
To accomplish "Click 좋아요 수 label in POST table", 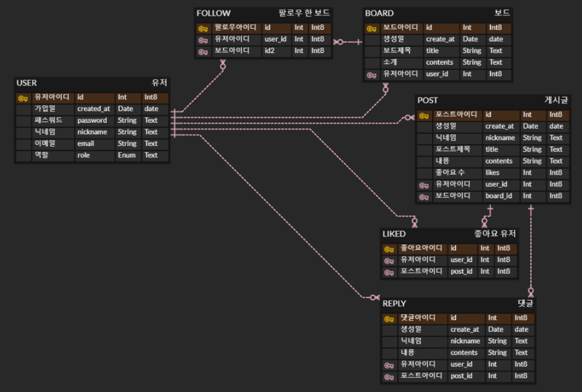I will tap(450, 173).
